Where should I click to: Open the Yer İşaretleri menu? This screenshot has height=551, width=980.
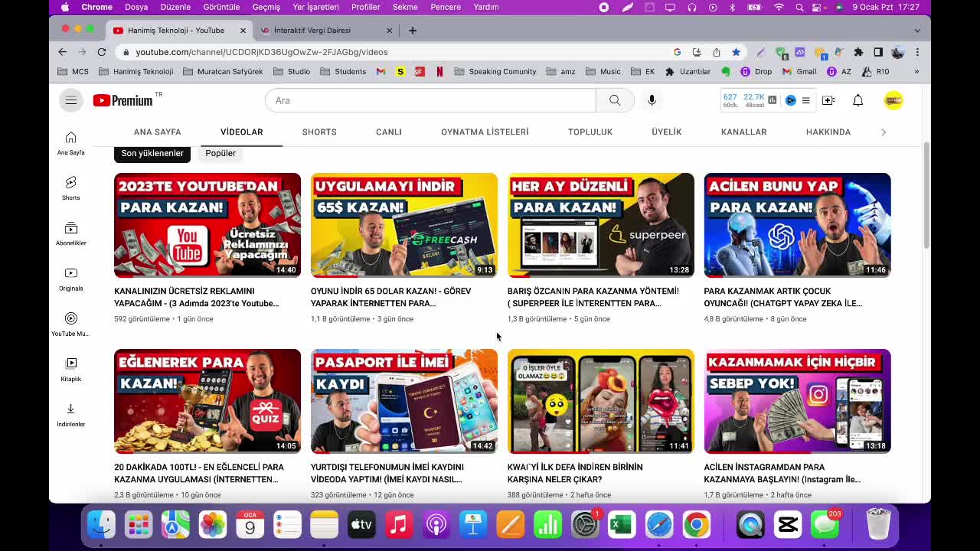click(315, 7)
